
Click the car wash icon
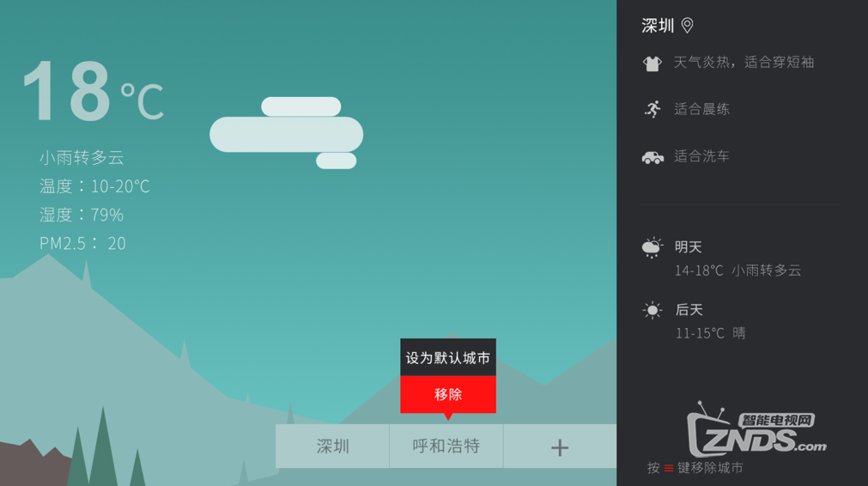pyautogui.click(x=653, y=157)
